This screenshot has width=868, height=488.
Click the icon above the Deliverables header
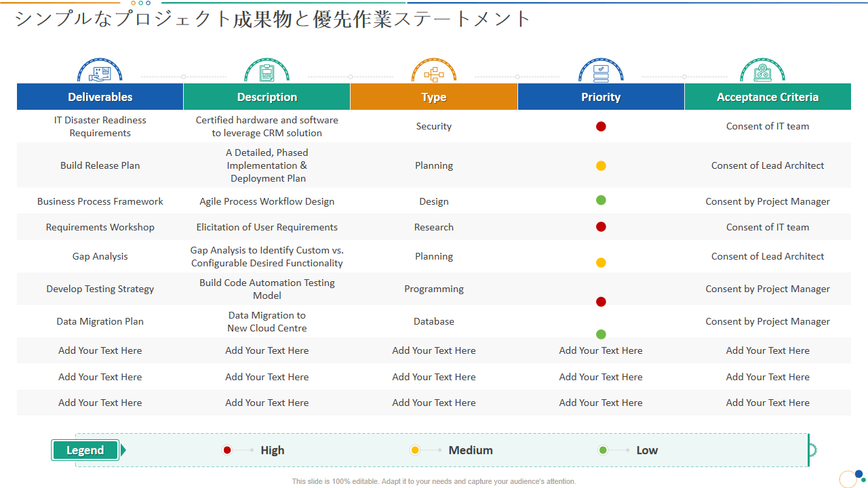(100, 71)
